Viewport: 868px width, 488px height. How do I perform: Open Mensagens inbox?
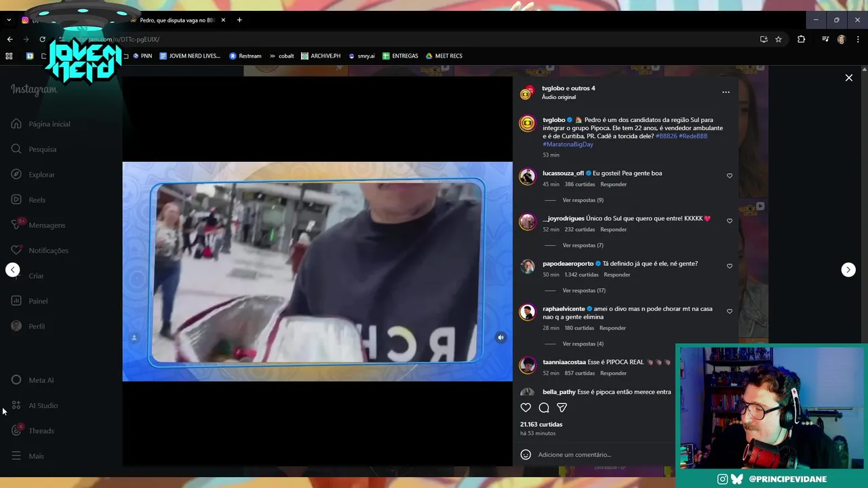(x=38, y=225)
